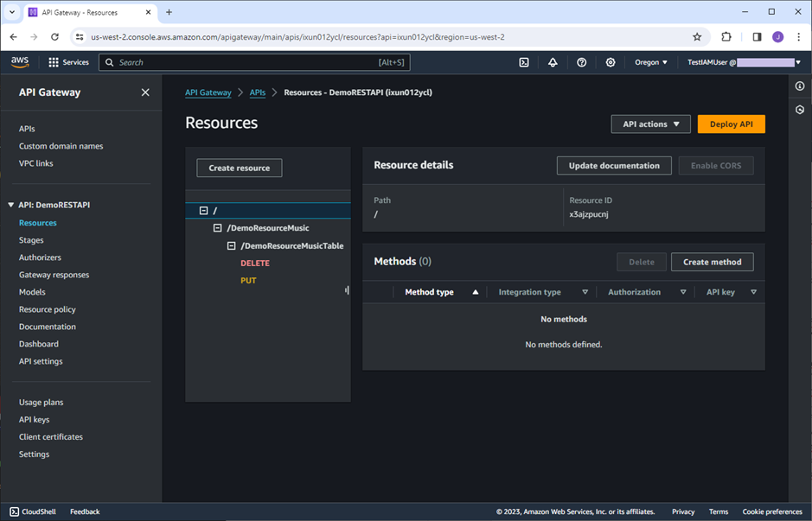This screenshot has height=521, width=812.
Task: Go forward in browser history
Action: pyautogui.click(x=35, y=37)
